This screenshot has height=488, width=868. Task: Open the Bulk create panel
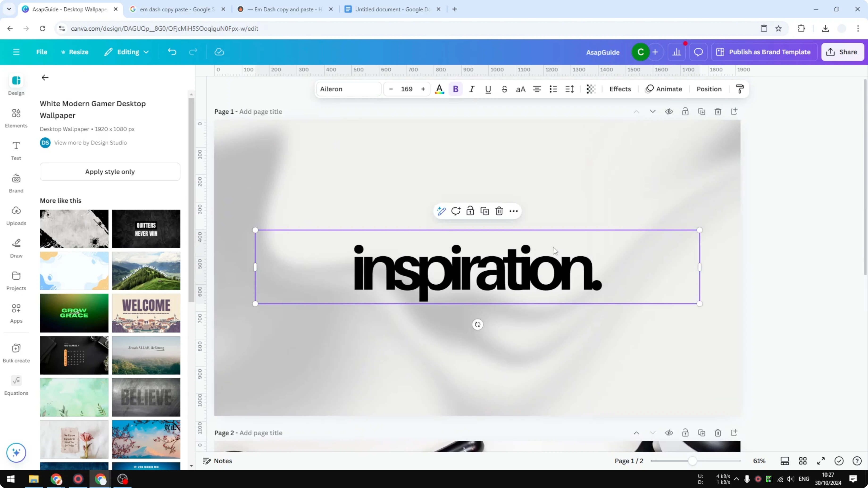(x=16, y=353)
